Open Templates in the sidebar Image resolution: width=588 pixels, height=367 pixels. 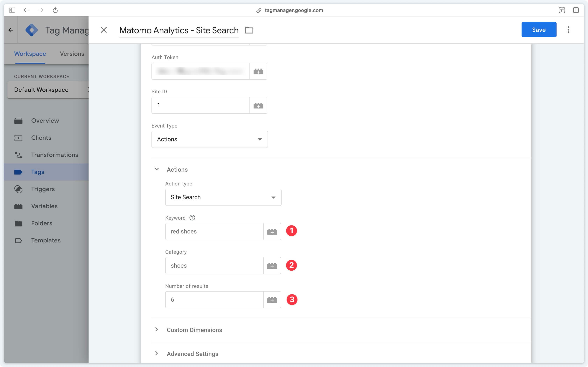46,240
